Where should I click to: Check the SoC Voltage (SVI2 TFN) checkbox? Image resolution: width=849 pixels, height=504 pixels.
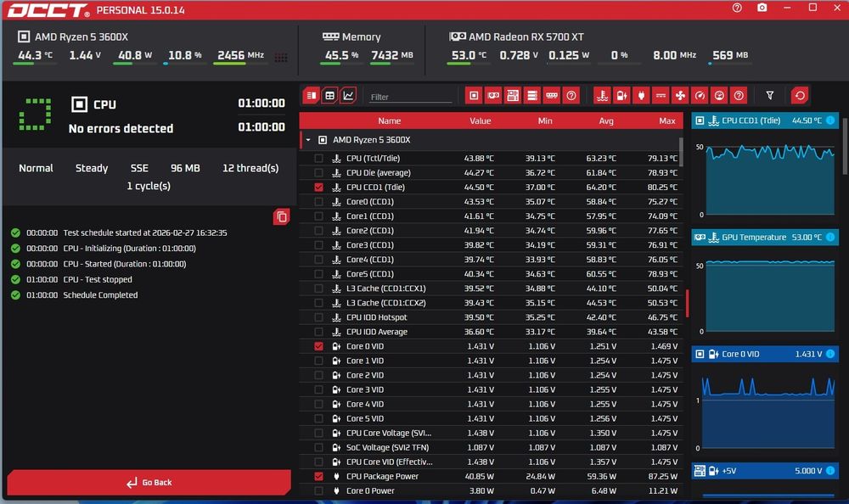(318, 448)
